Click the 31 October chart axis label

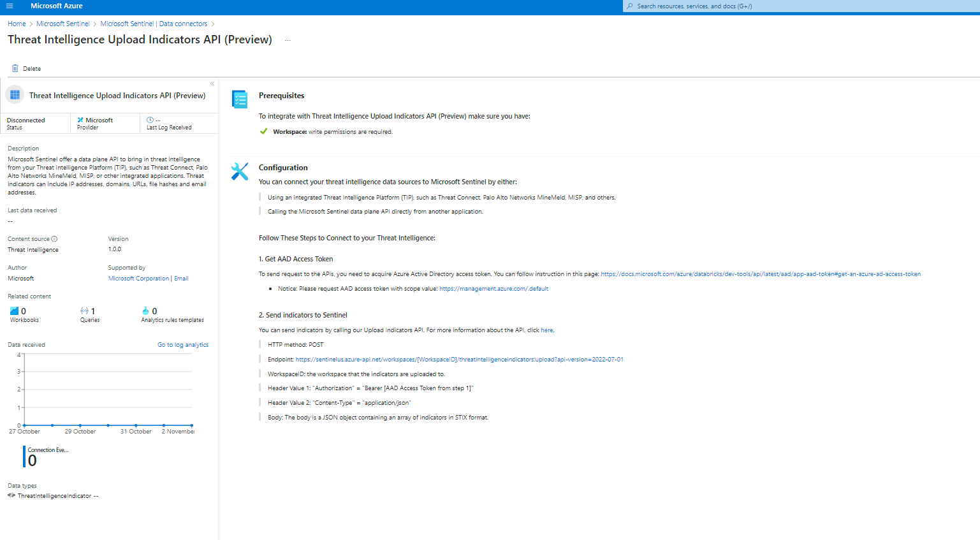[136, 432]
